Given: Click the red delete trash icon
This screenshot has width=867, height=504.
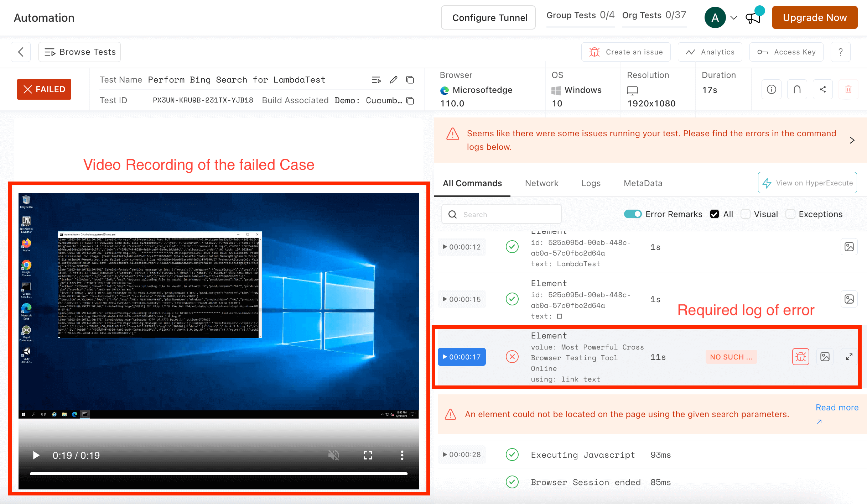Looking at the screenshot, I should (848, 89).
